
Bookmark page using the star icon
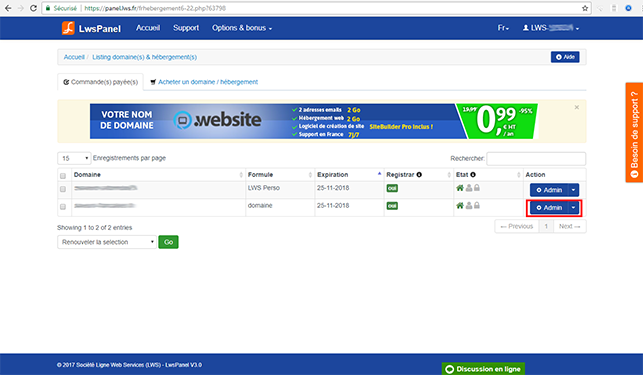coord(585,8)
